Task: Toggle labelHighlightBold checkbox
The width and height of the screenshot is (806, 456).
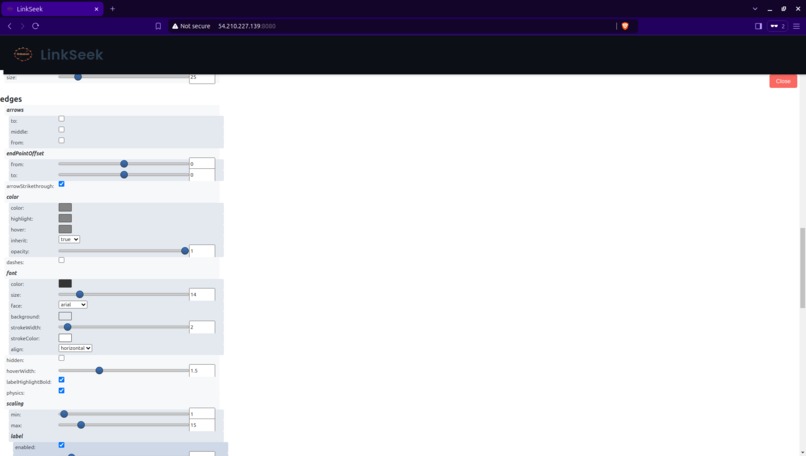Action: [61, 380]
